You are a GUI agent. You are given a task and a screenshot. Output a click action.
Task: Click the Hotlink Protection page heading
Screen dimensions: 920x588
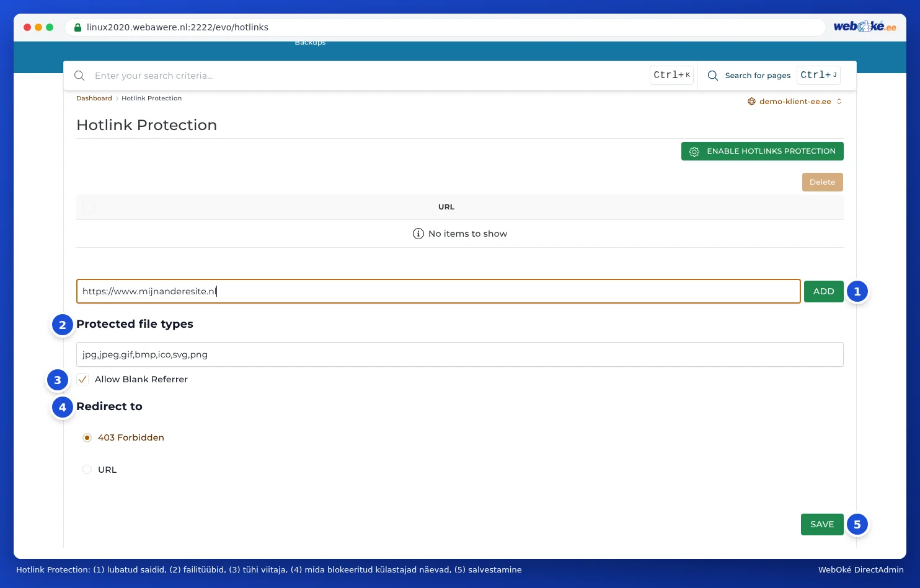click(x=147, y=125)
